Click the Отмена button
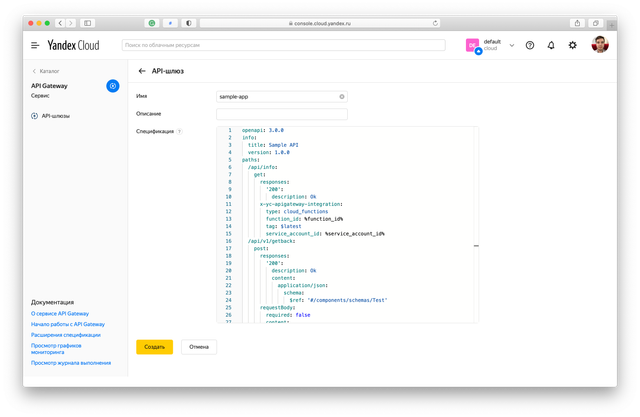Screen dimensions: 640x417 [199, 346]
